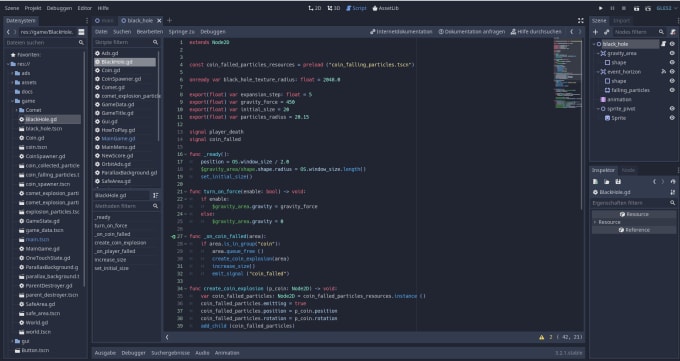
Task: Open the Debuggen main menu
Action: pos(59,8)
